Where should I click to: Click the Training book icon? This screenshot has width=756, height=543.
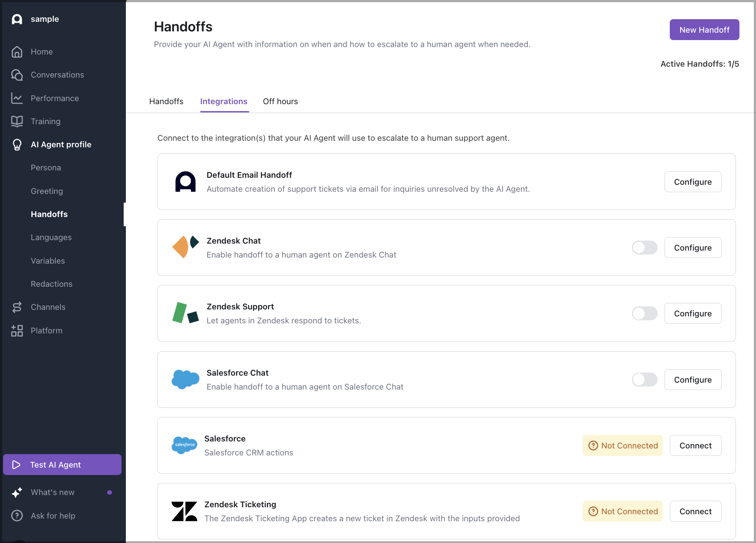[x=17, y=121]
